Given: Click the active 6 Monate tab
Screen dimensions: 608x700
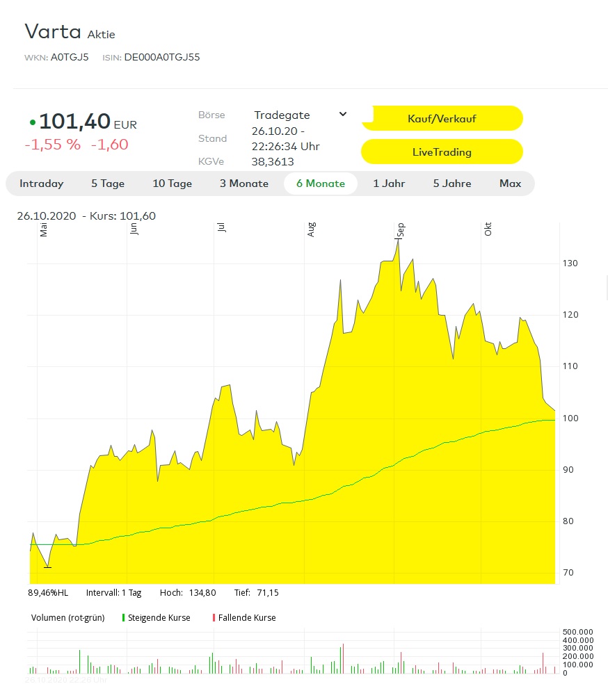Looking at the screenshot, I should (x=320, y=184).
